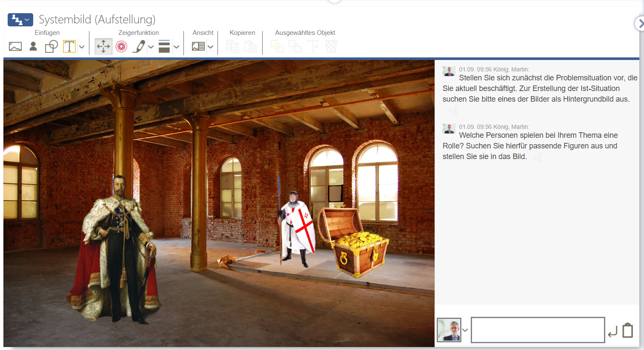Click avatar of first König, Martin message

[x=449, y=71]
